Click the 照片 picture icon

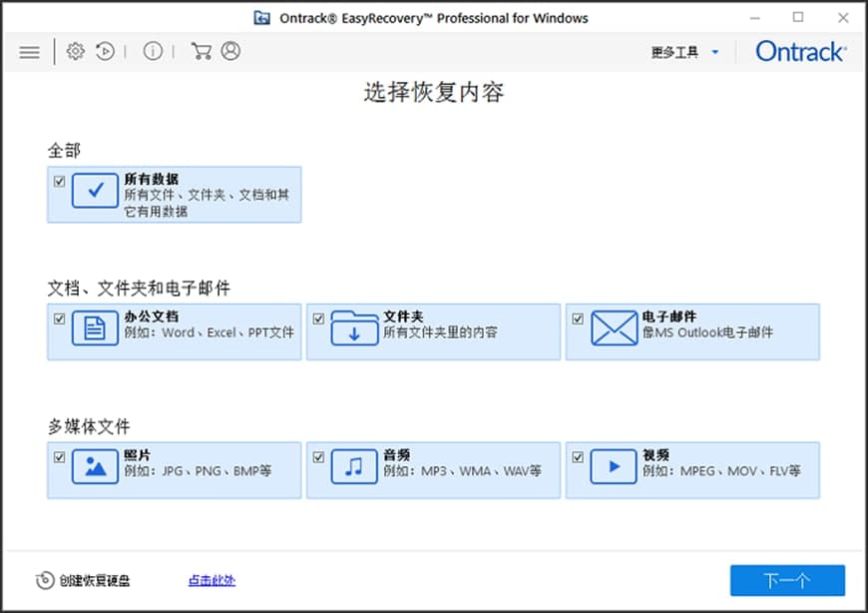point(95,468)
